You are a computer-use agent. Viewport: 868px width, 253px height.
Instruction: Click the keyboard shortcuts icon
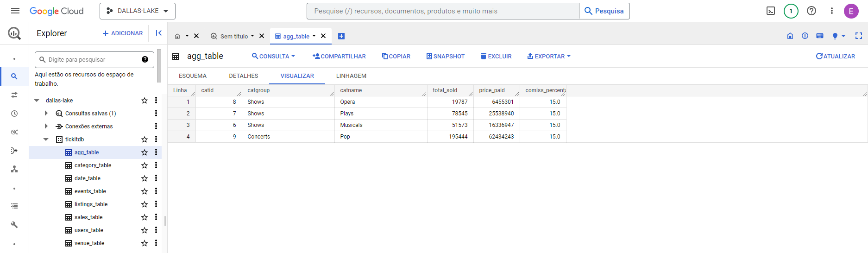pyautogui.click(x=820, y=36)
